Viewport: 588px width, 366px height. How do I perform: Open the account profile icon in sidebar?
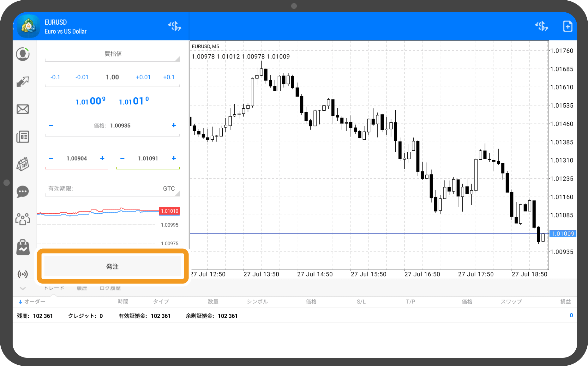(x=23, y=54)
